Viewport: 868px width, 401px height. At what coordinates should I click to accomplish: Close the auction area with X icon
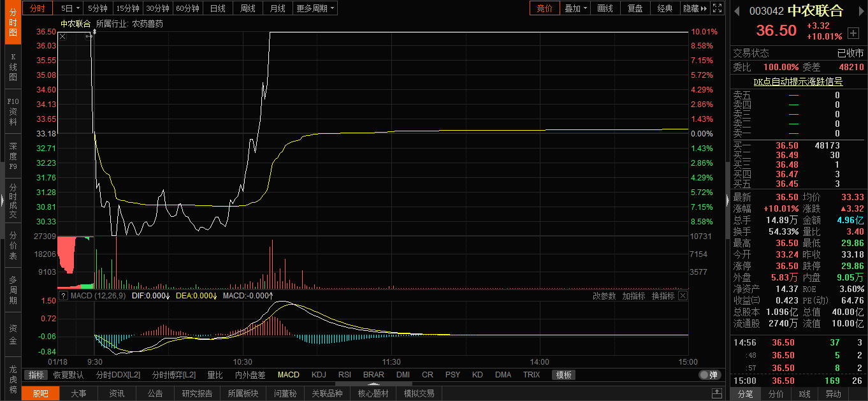pyautogui.click(x=62, y=37)
